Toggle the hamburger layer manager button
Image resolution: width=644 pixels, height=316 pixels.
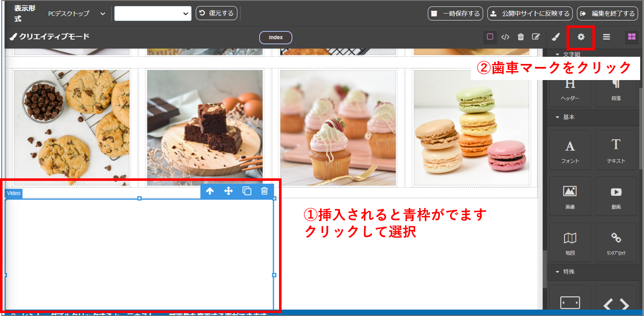[x=606, y=37]
